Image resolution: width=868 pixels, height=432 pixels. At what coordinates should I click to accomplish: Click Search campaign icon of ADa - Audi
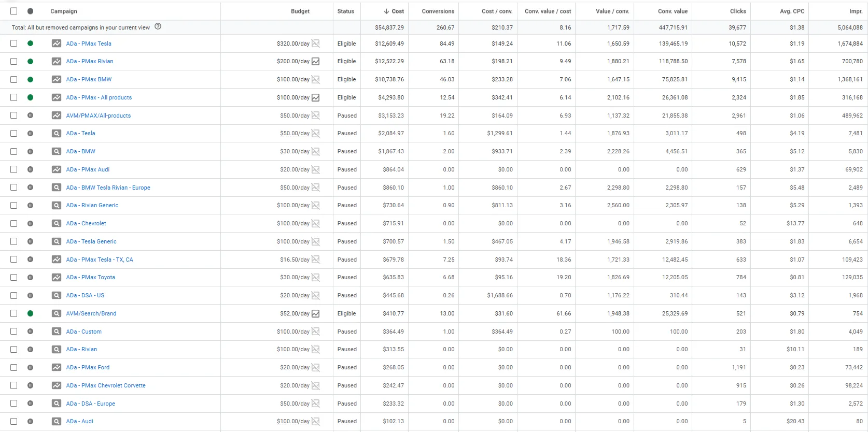click(57, 421)
